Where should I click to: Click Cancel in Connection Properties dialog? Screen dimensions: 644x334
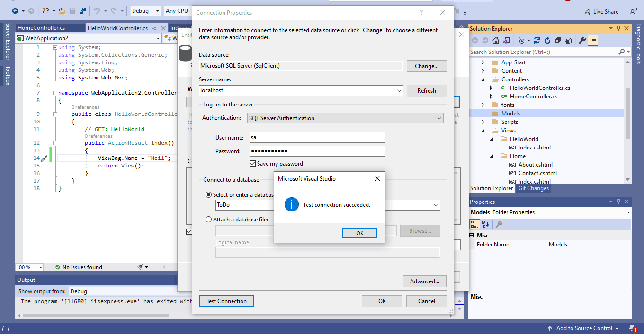(427, 301)
